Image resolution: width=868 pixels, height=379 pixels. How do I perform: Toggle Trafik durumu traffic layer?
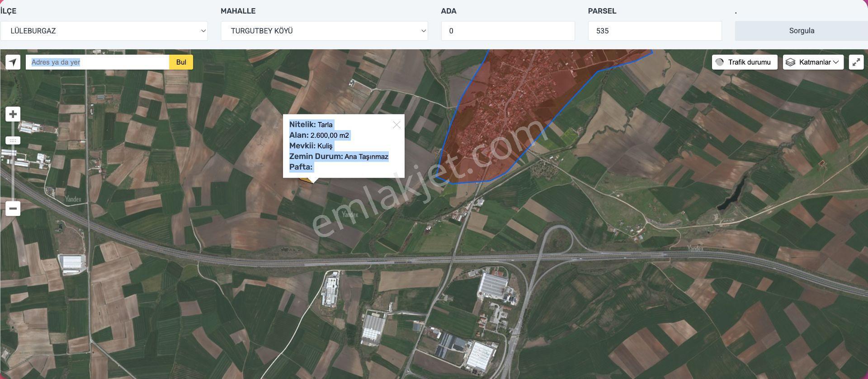click(x=745, y=62)
